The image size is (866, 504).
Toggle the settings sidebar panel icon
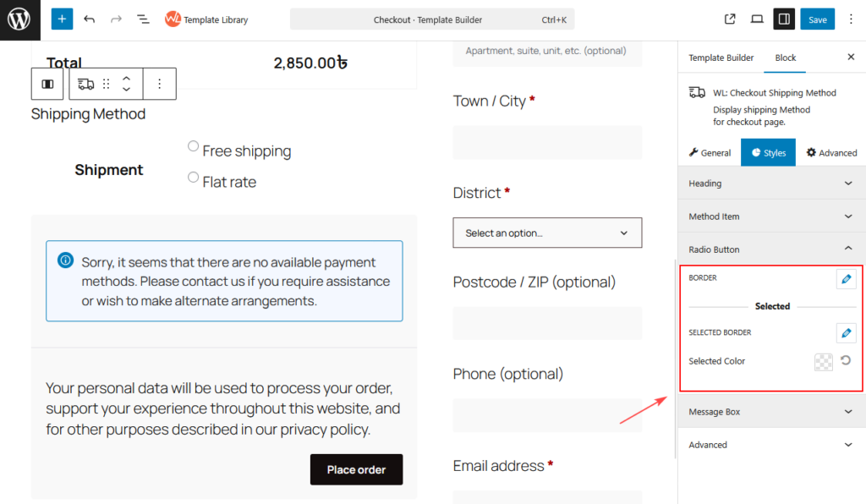click(x=784, y=19)
